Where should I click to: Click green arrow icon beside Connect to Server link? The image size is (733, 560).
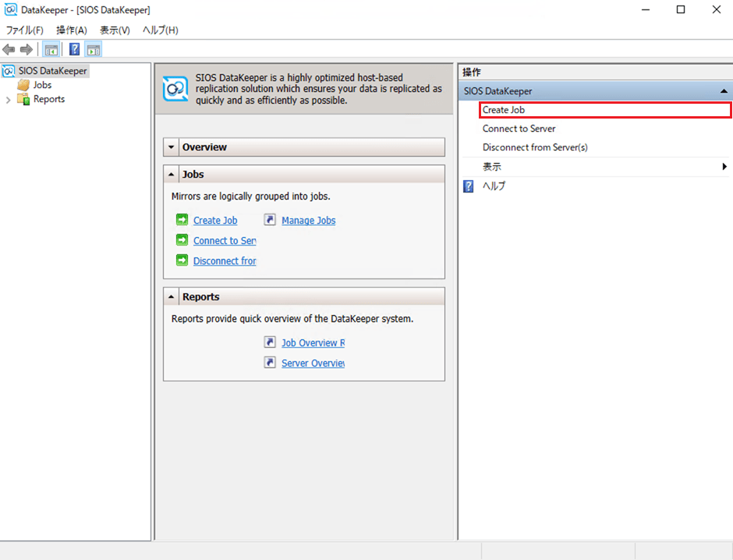pos(182,239)
